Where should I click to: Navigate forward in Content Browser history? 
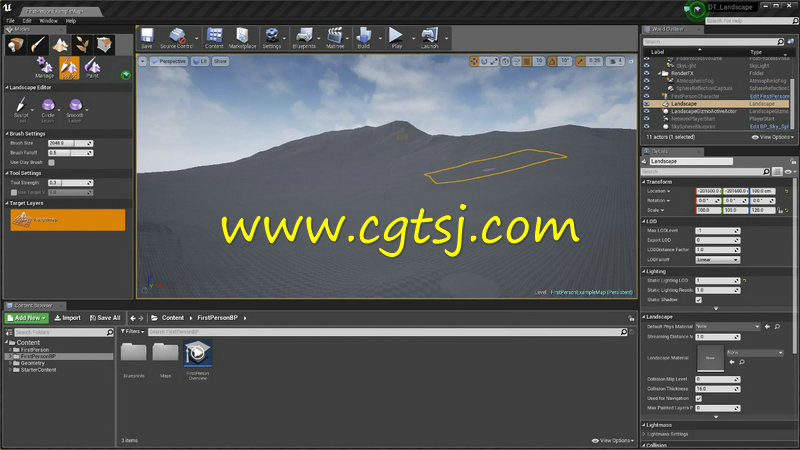point(141,318)
